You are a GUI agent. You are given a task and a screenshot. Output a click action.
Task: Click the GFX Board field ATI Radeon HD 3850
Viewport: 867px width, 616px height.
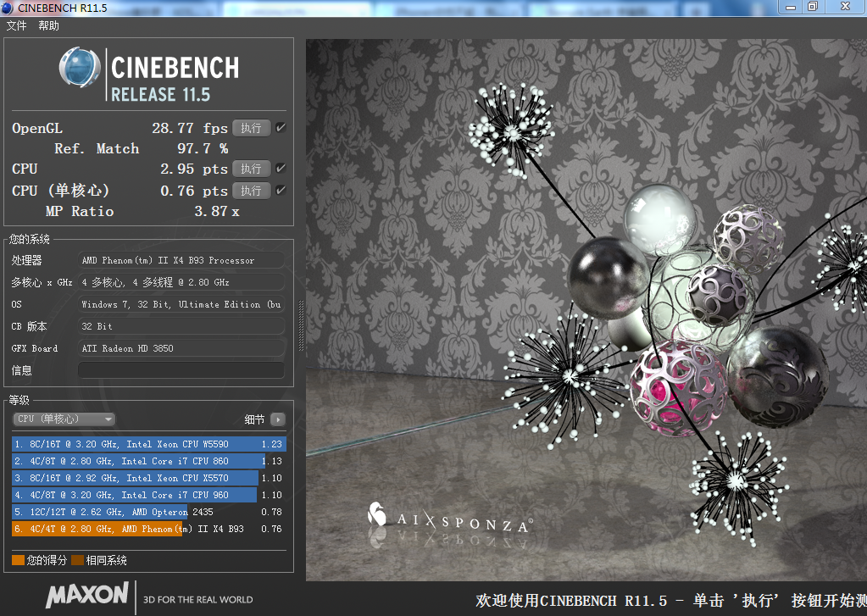tap(181, 348)
